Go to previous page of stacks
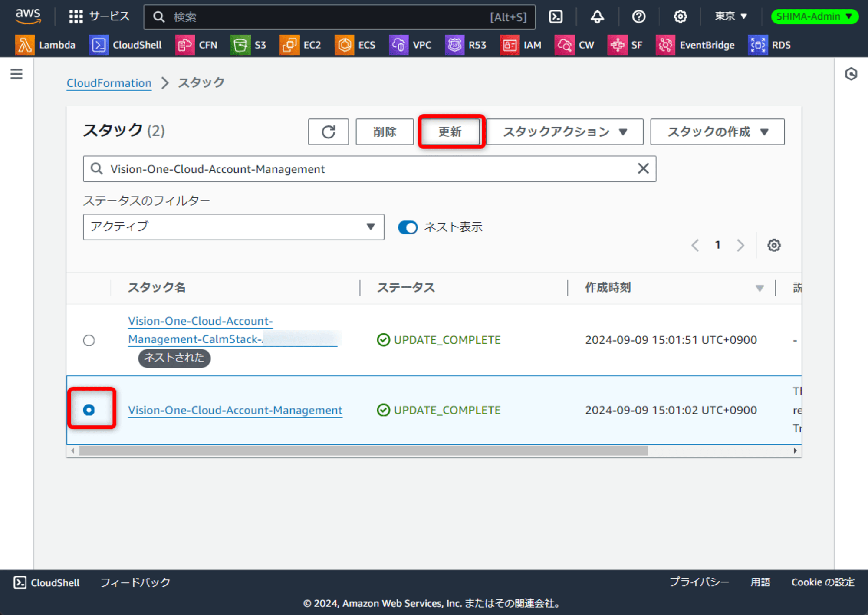This screenshot has height=615, width=868. click(695, 245)
